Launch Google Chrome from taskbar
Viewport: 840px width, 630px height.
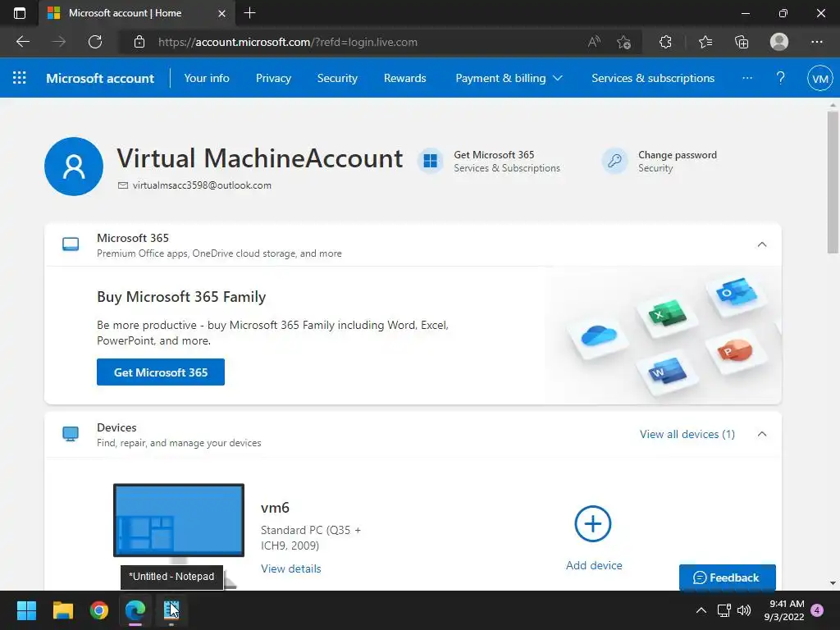[99, 610]
